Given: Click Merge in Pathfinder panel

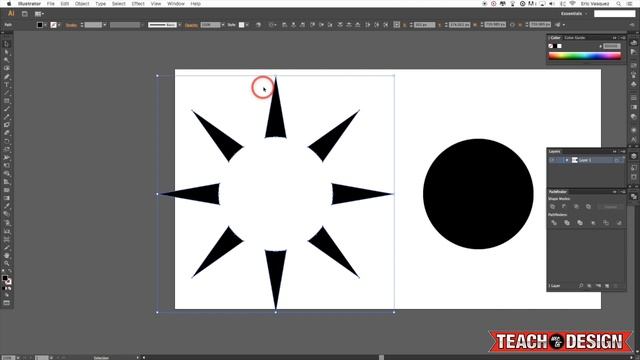Looking at the screenshot, I should pos(580,223).
